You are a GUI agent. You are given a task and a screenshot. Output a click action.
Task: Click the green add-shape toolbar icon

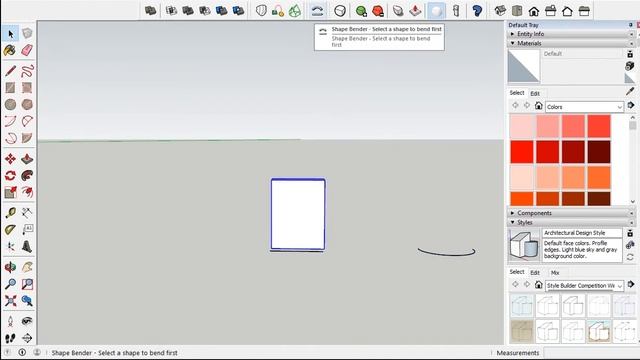pyautogui.click(x=361, y=11)
